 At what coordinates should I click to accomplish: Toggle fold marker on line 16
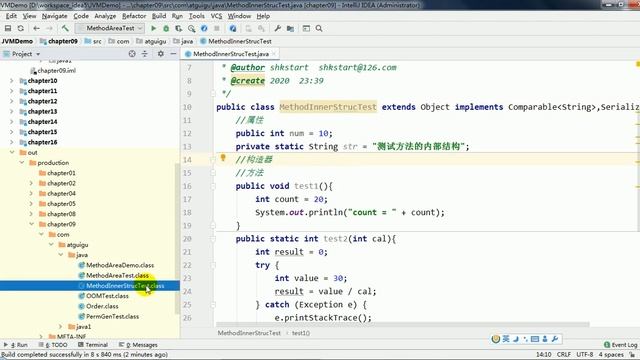213,186
